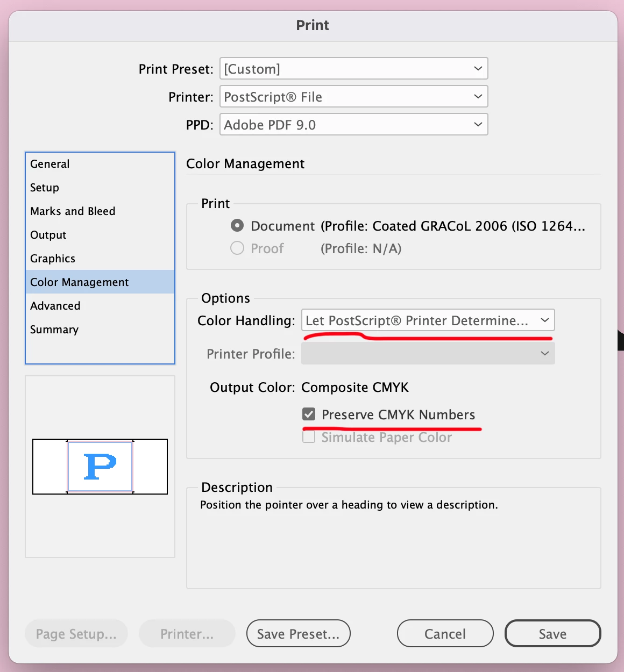The width and height of the screenshot is (624, 672).
Task: Open the Print Preset dropdown
Action: [x=353, y=69]
